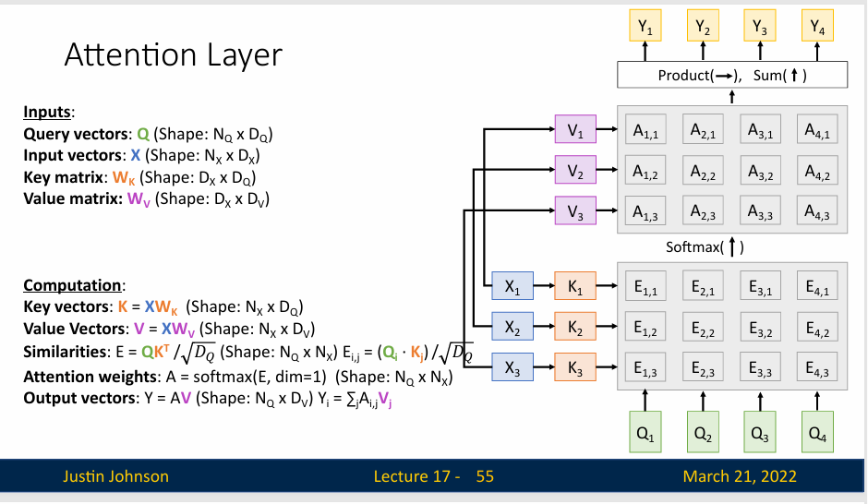Click attention weight cell A4,1

point(817,129)
